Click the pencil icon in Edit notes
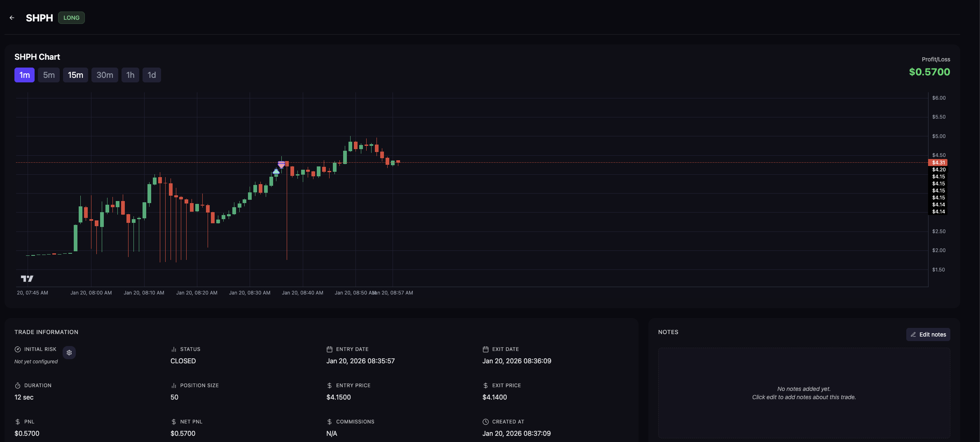Image resolution: width=980 pixels, height=442 pixels. point(913,334)
